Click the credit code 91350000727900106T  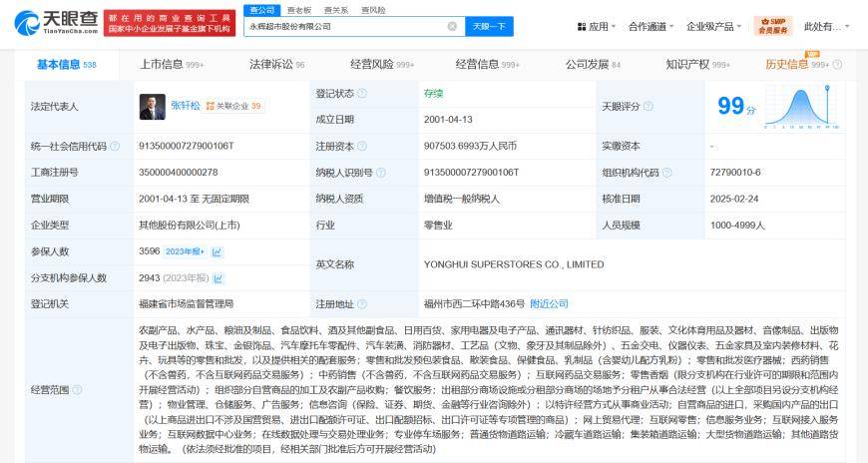tap(186, 146)
